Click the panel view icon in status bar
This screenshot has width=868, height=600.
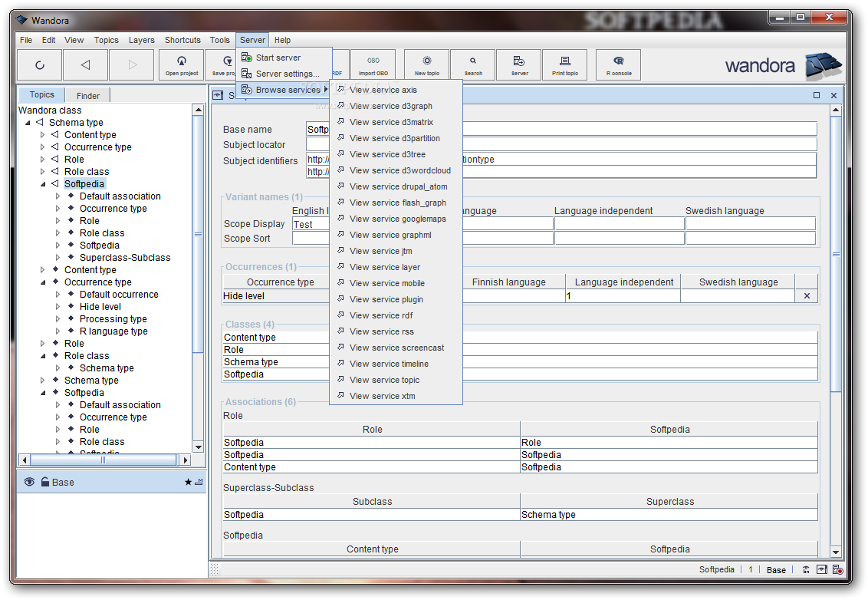click(822, 569)
